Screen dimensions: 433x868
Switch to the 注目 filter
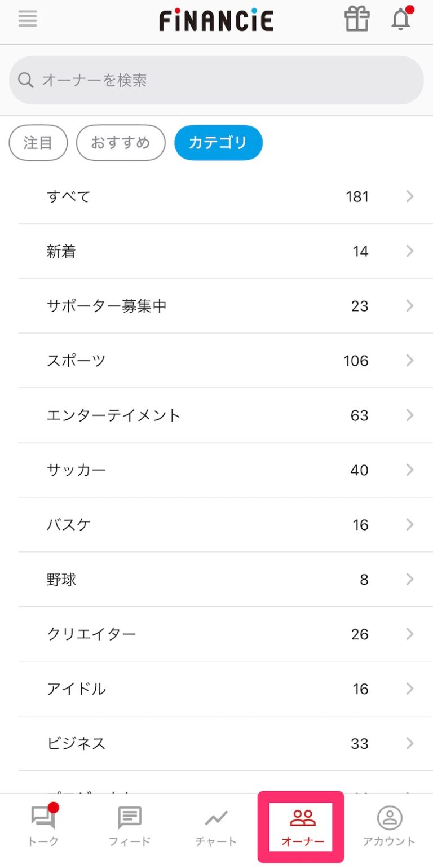[x=38, y=143]
